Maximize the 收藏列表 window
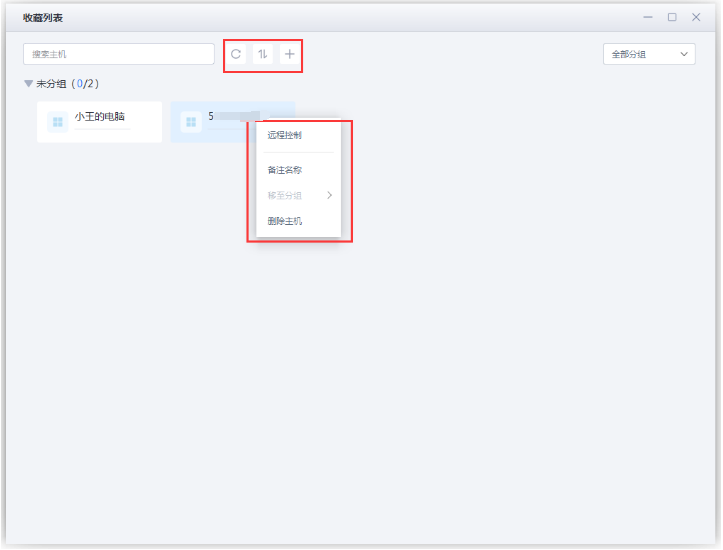The height and width of the screenshot is (550, 723). coord(672,18)
